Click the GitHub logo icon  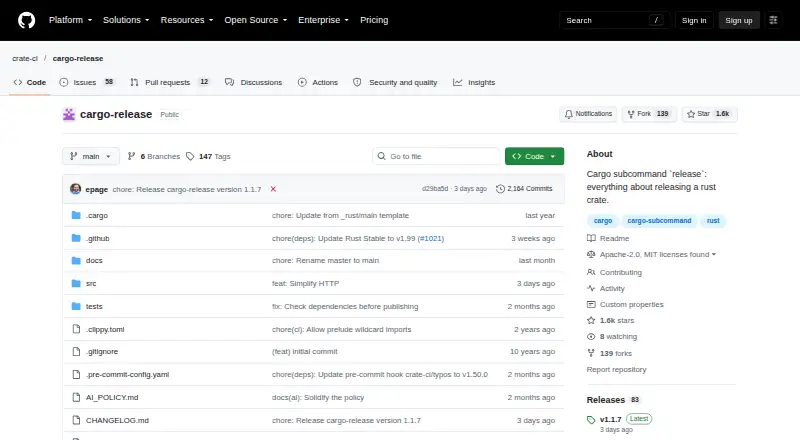click(27, 20)
